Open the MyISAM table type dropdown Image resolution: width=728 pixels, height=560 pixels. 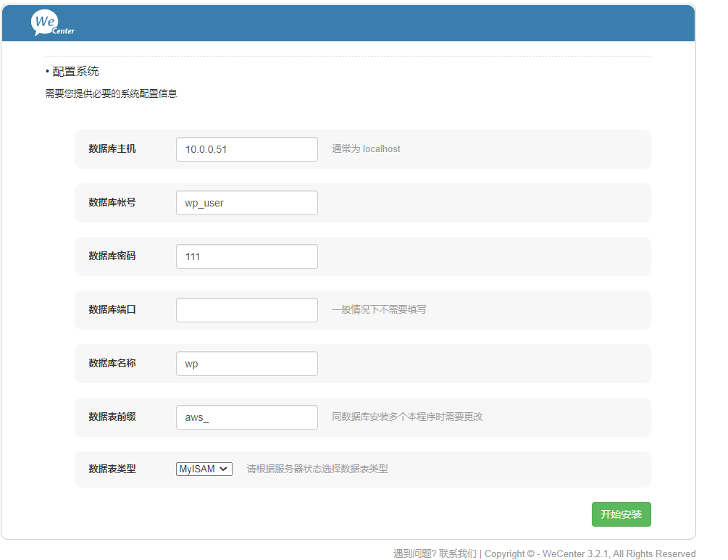pyautogui.click(x=204, y=469)
